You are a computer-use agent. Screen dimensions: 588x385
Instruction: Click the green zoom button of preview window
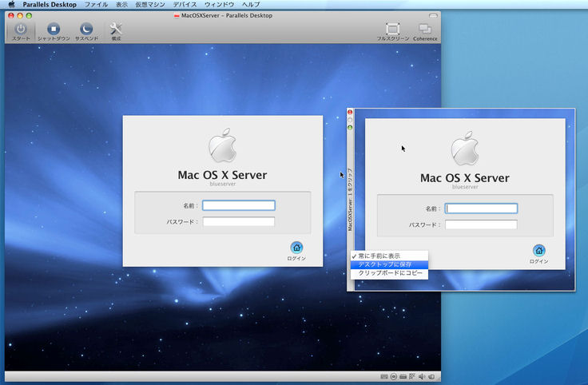pos(350,128)
